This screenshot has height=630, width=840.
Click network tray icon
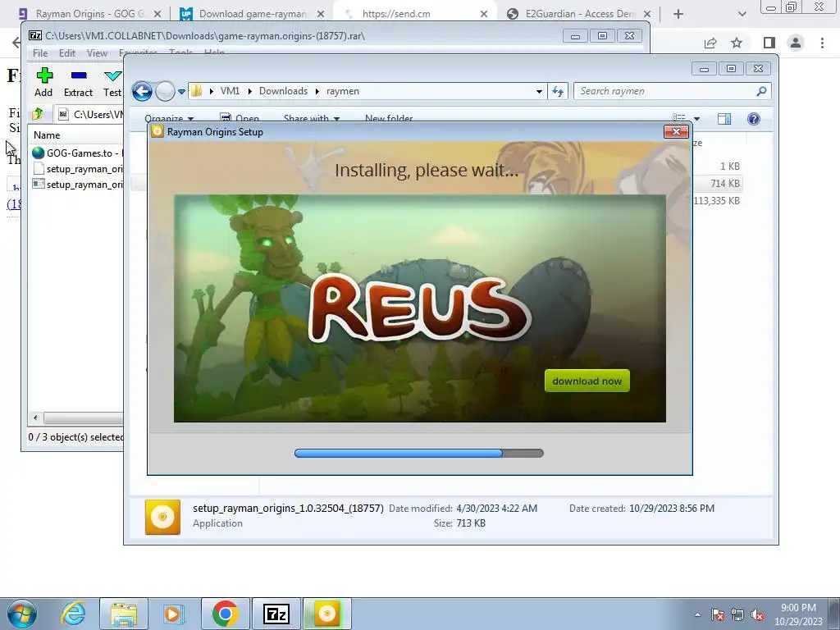point(737,615)
